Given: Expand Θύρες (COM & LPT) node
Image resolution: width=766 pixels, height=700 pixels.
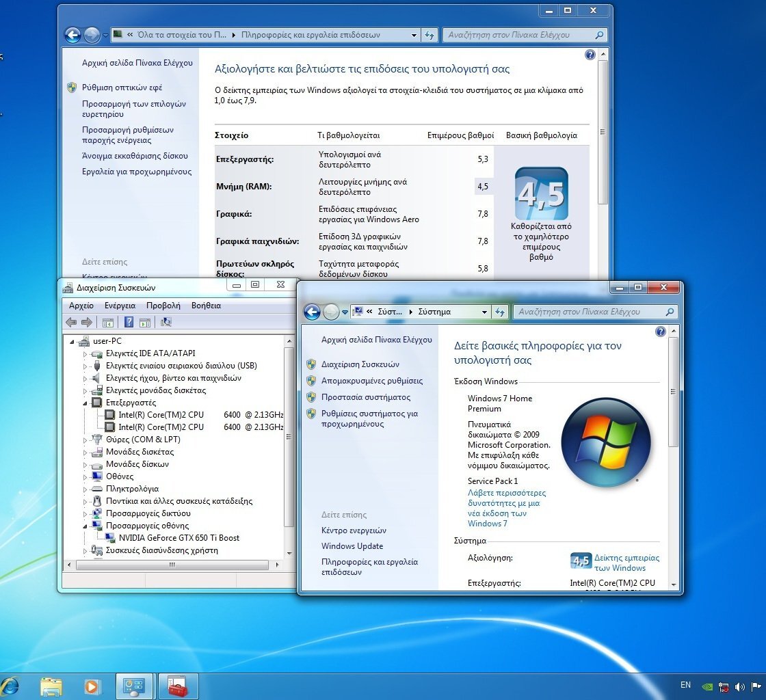Looking at the screenshot, I should click(x=85, y=440).
